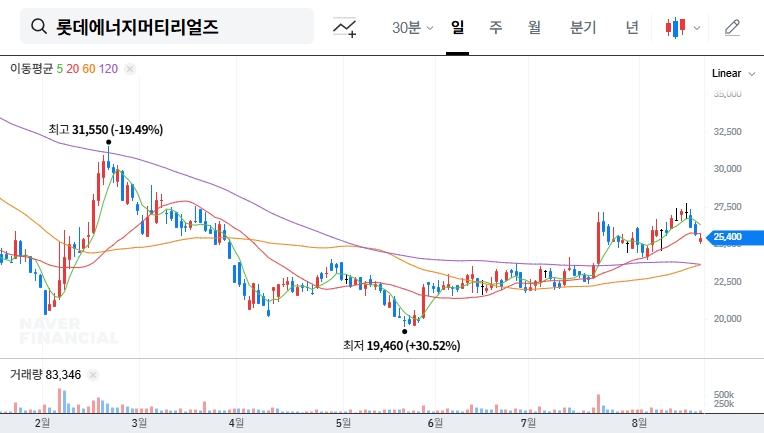Click the 2월 date axis label
This screenshot has height=433, width=764.
(x=42, y=423)
